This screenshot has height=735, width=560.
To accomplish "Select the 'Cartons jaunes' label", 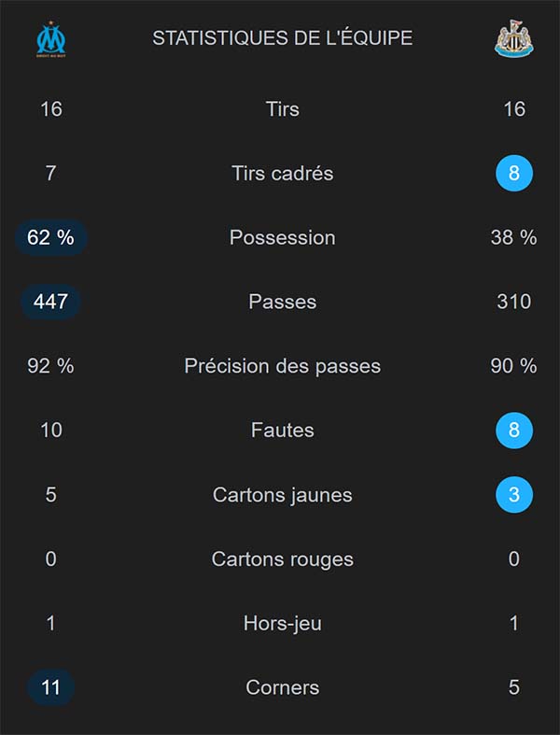I will coord(283,495).
